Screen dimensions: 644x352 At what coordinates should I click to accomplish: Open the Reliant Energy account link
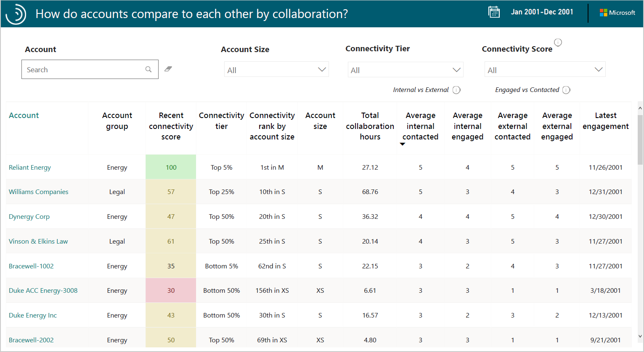coord(30,167)
